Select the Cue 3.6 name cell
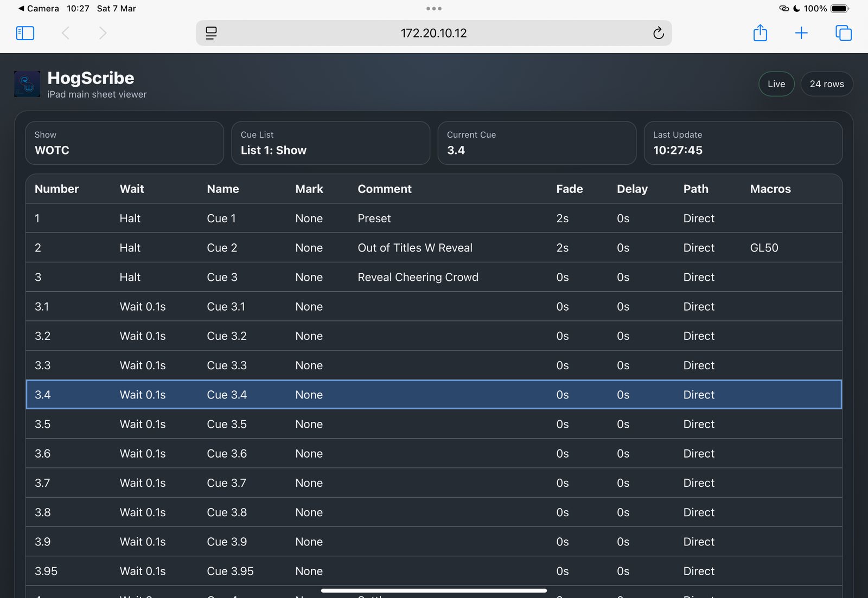The image size is (868, 598). tap(227, 454)
